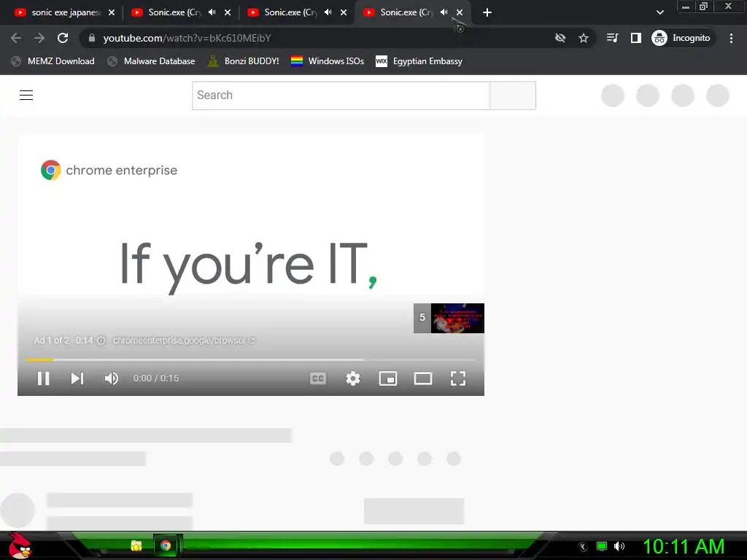Mute audio on third Sonic.exe tab
The width and height of the screenshot is (747, 560).
point(328,12)
